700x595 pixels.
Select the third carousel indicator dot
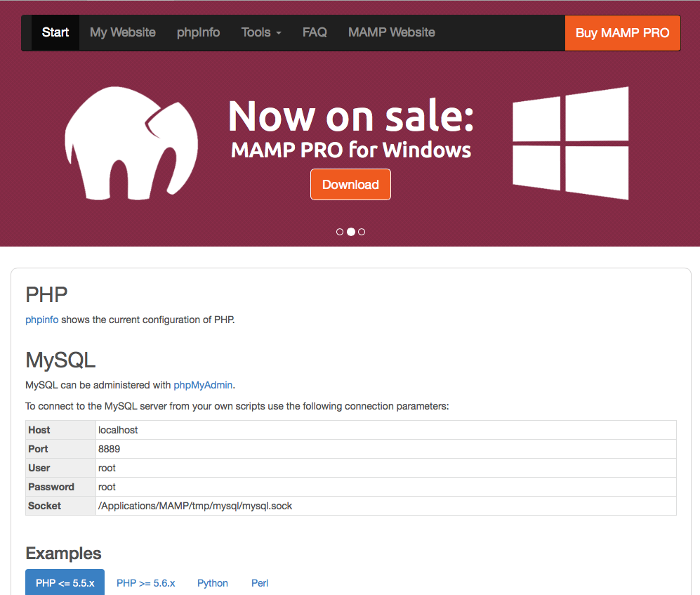pos(362,232)
